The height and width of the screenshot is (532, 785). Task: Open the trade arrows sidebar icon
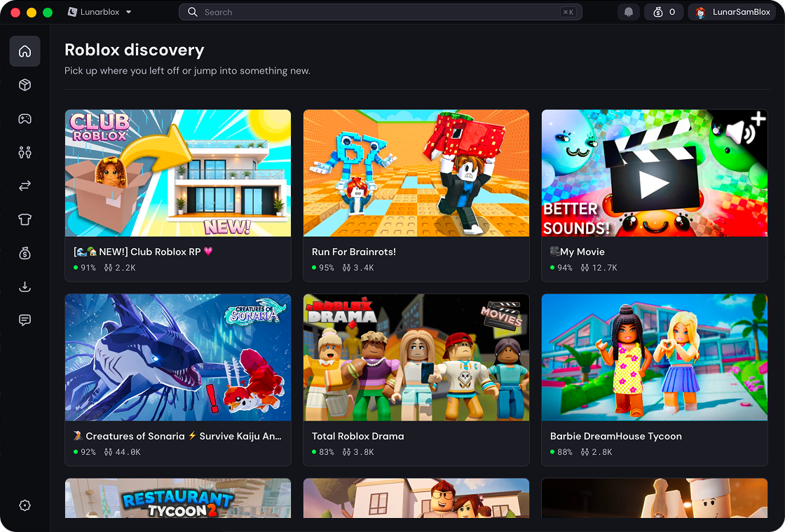25,186
